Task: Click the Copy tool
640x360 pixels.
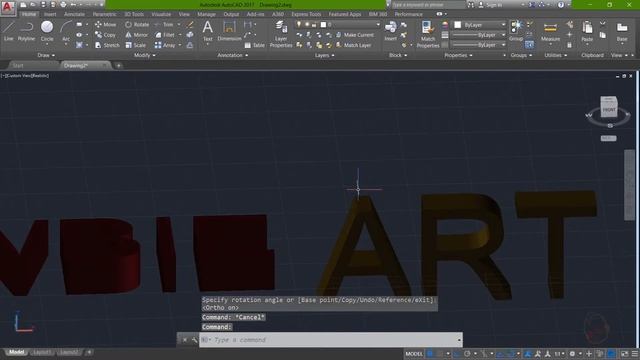Action: [x=105, y=35]
